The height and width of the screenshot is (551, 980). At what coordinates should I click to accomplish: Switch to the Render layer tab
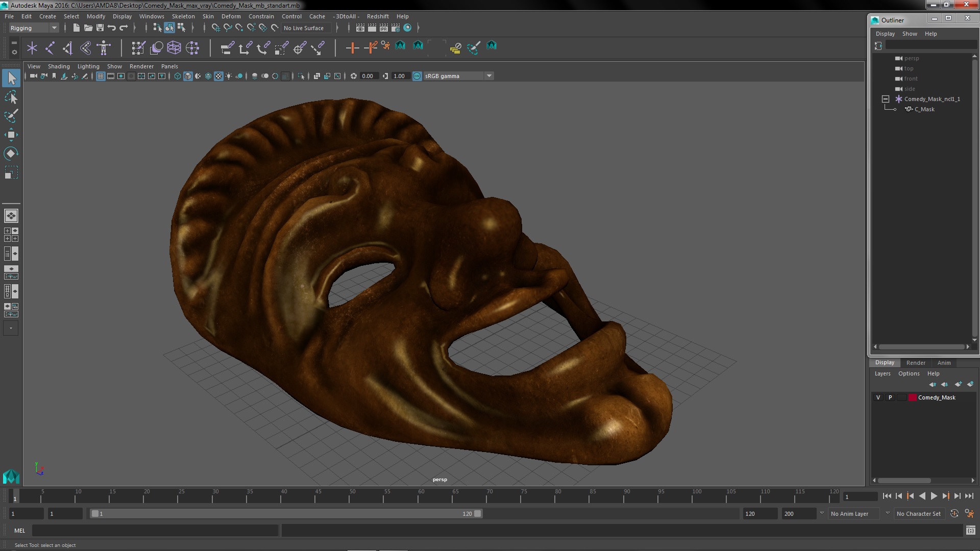coord(915,363)
